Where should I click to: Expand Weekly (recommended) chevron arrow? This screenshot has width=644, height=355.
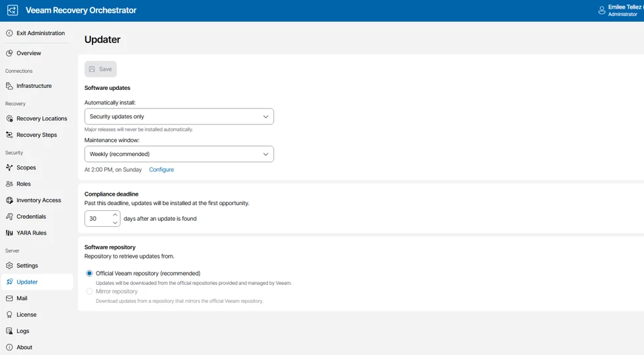tap(266, 154)
